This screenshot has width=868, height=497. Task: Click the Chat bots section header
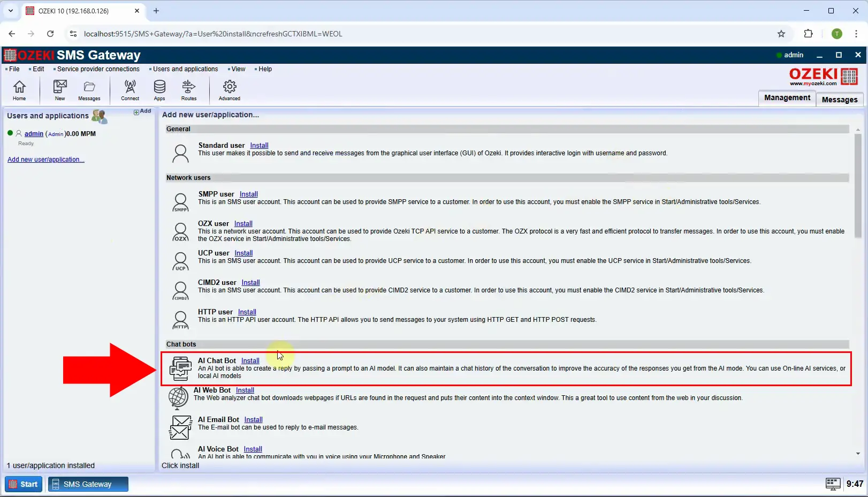(x=507, y=344)
